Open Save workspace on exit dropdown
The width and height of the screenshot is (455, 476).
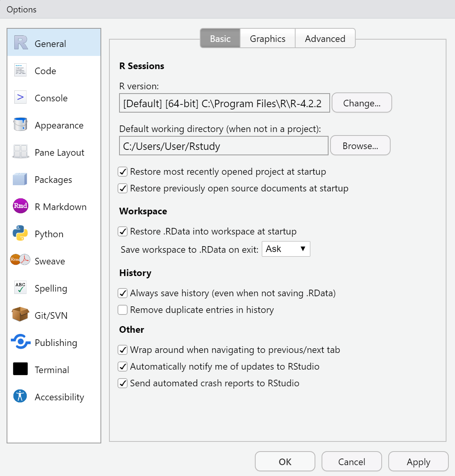286,249
